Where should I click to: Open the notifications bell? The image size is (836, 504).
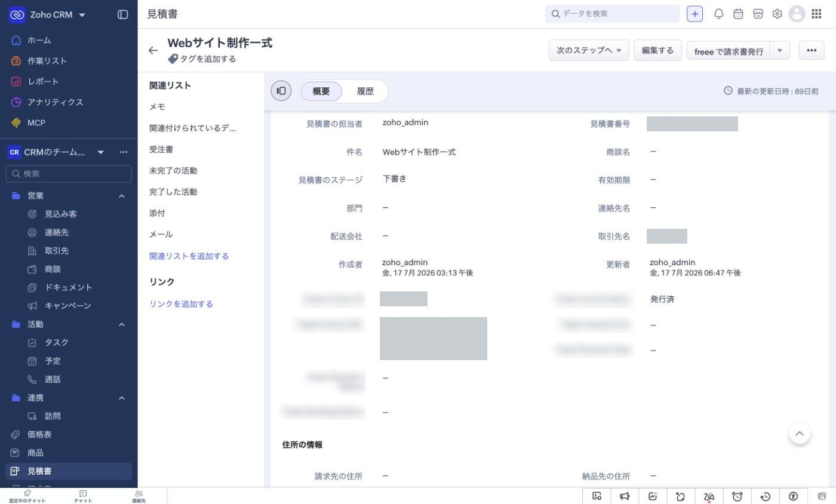719,14
